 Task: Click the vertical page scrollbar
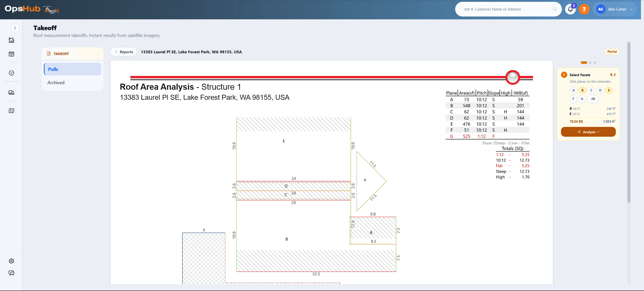(629, 122)
